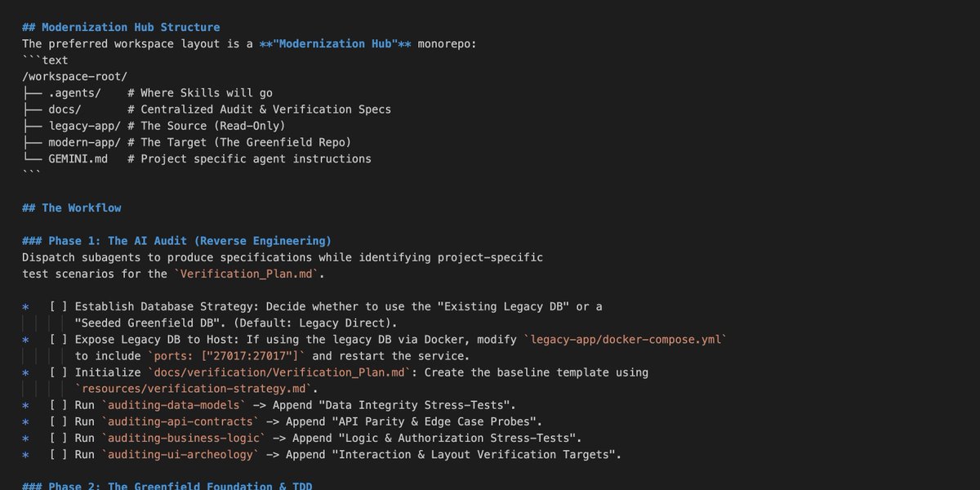
Task: Tick the "Establish Database Strategy" task bracket
Action: [x=58, y=306]
